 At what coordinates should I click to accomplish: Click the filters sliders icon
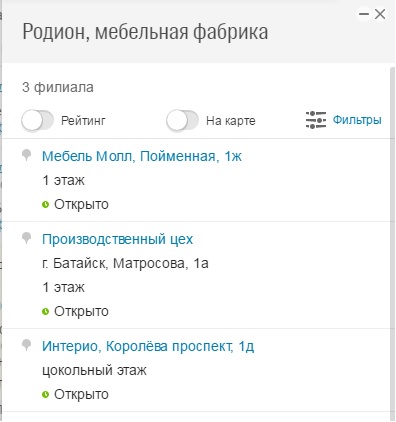click(316, 120)
